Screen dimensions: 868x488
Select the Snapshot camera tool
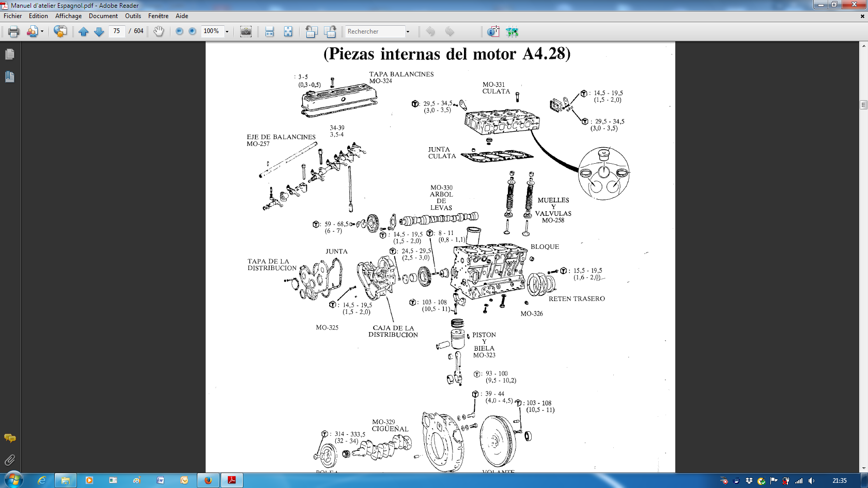(246, 32)
